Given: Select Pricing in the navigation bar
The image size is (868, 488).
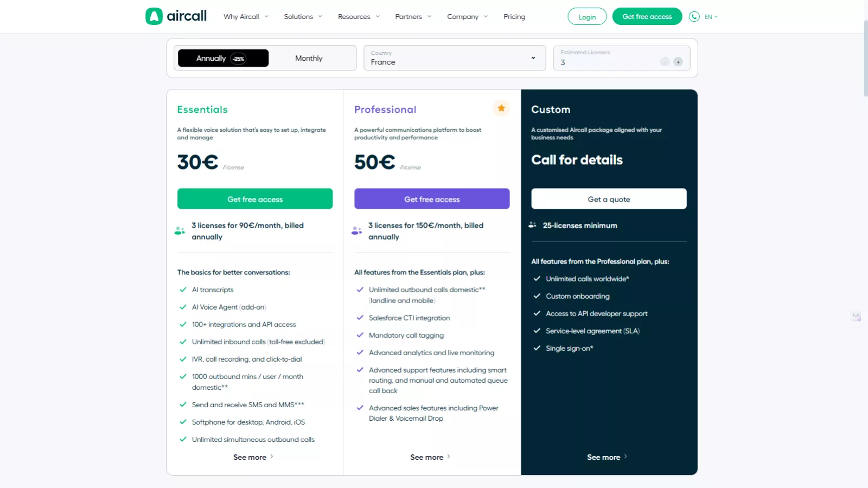Looking at the screenshot, I should (x=514, y=16).
